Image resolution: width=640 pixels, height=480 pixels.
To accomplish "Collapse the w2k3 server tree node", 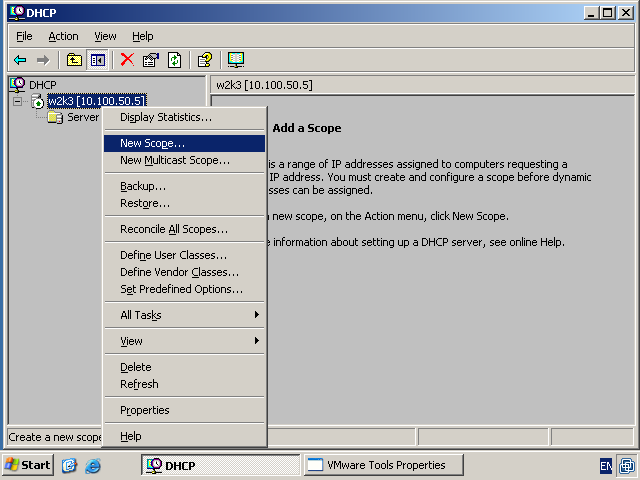I will pos(17,101).
